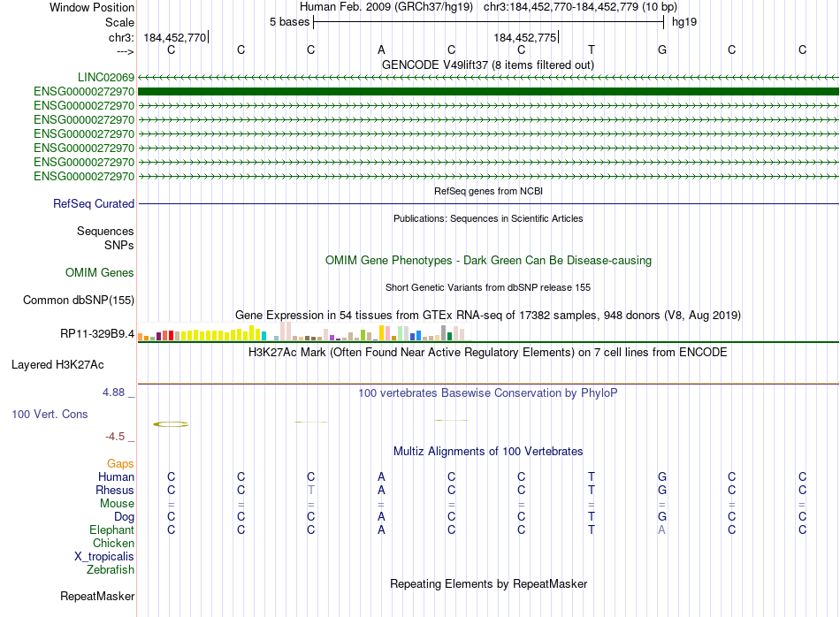
Task: Click the Common dbSNP(155) track label
Action: (x=79, y=300)
